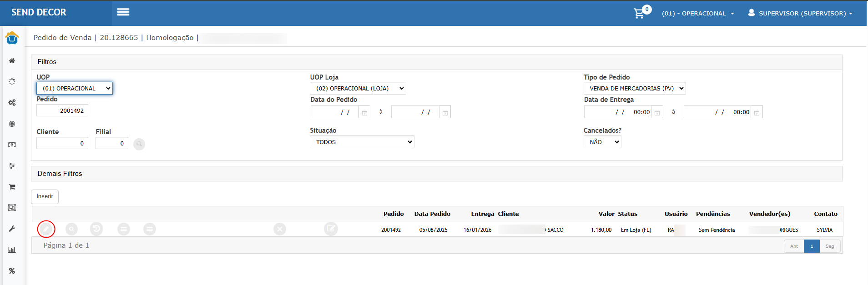868x285 pixels.
Task: Click the X cancel icon in the order row
Action: tap(280, 229)
